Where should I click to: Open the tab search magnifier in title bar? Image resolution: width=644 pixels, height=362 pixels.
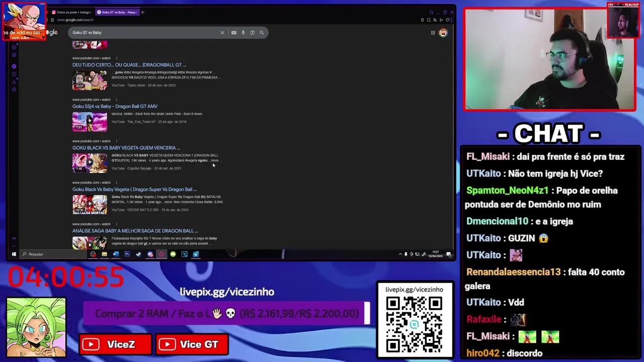coord(432,12)
